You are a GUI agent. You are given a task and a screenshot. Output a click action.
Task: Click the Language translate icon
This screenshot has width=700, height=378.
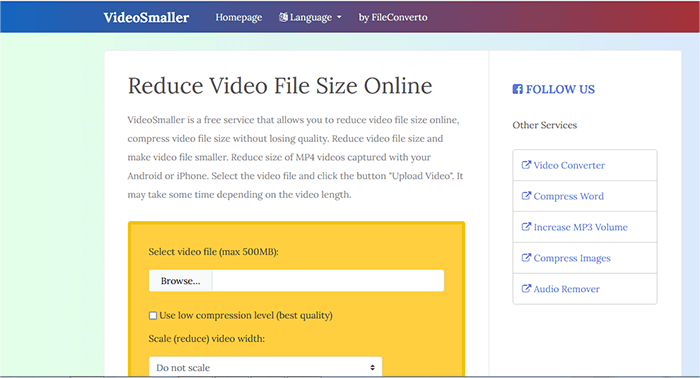pyautogui.click(x=283, y=17)
